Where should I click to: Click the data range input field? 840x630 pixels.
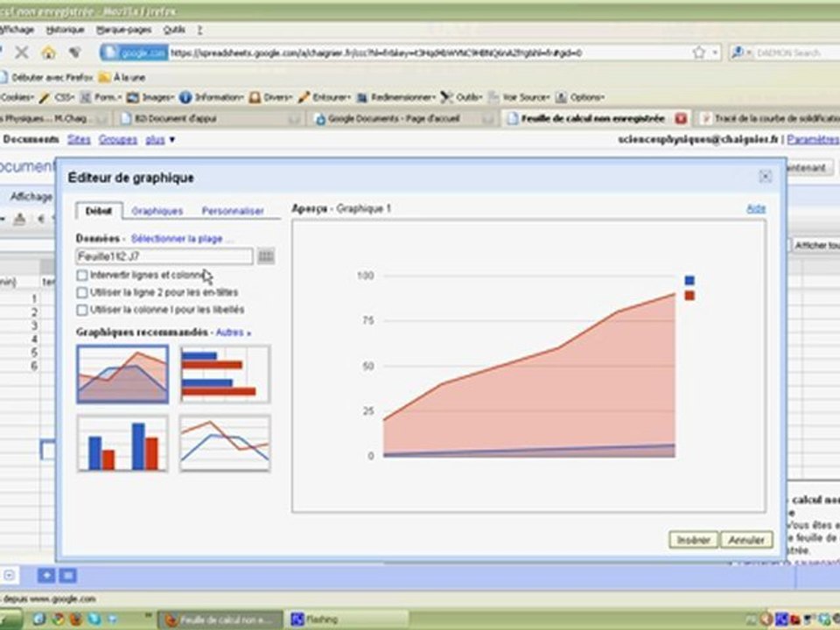(164, 256)
